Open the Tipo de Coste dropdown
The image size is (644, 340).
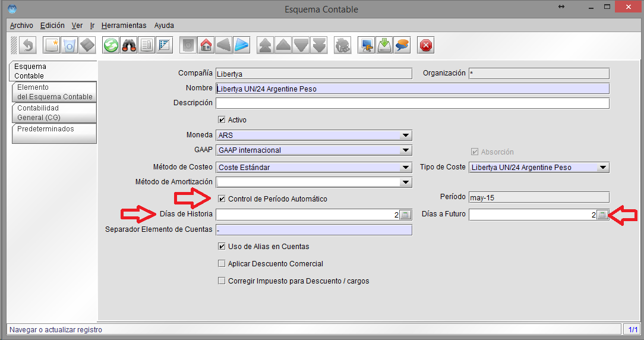click(x=603, y=168)
